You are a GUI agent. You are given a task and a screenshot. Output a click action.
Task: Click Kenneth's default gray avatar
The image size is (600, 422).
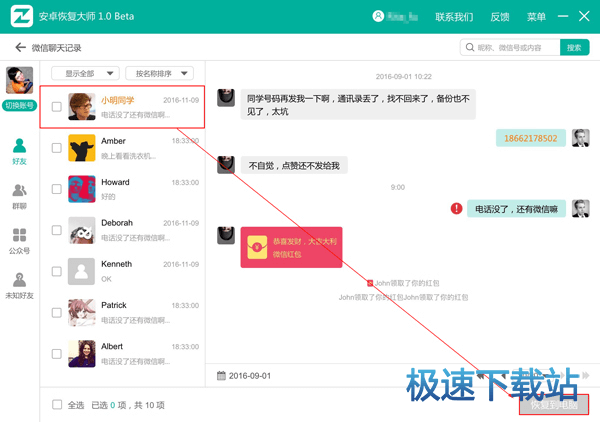point(82,271)
